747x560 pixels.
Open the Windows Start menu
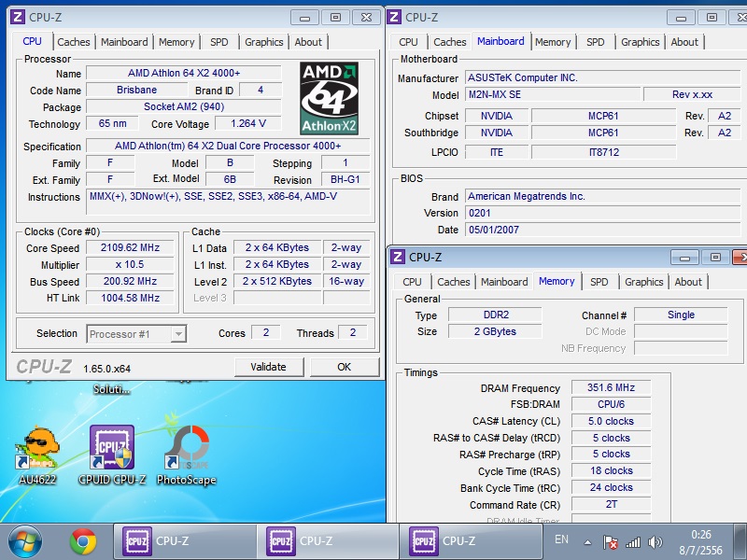(25, 541)
